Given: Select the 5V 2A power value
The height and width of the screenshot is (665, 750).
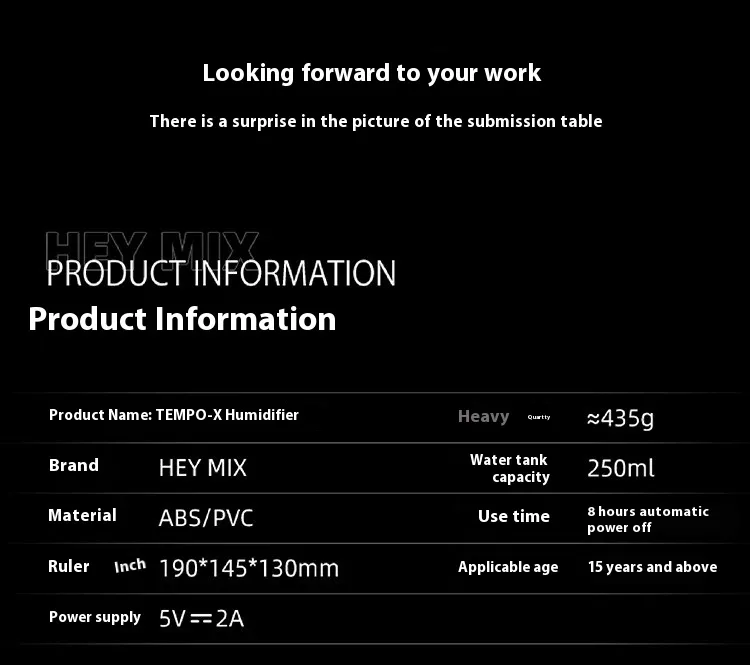Looking at the screenshot, I should 201,618.
